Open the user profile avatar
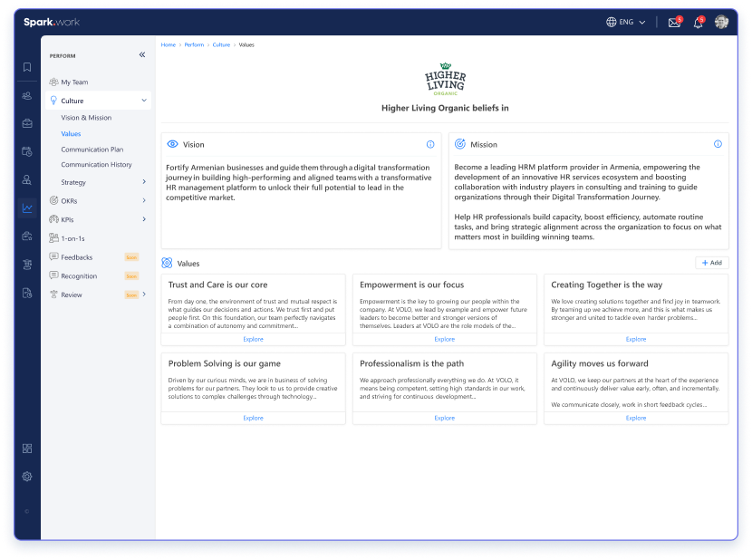Screen dimensions: 752x560 [722, 22]
